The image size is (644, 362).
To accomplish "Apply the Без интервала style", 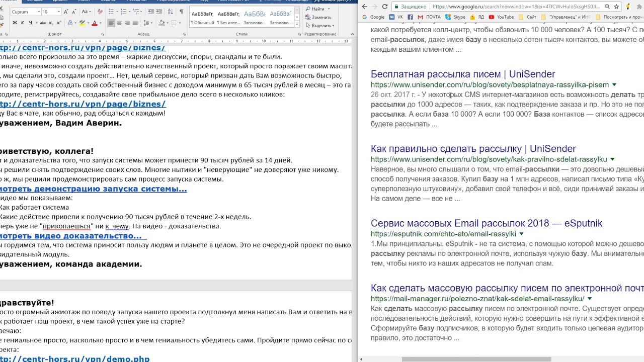I will (x=228, y=17).
